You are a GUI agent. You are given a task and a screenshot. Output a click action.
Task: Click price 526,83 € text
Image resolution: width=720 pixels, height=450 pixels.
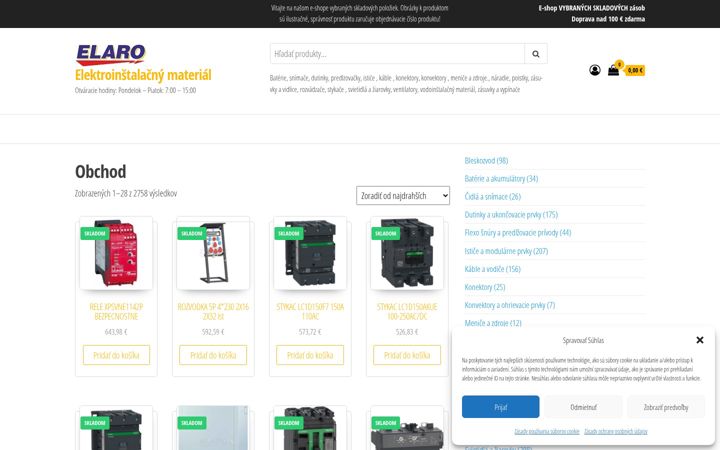(x=407, y=332)
